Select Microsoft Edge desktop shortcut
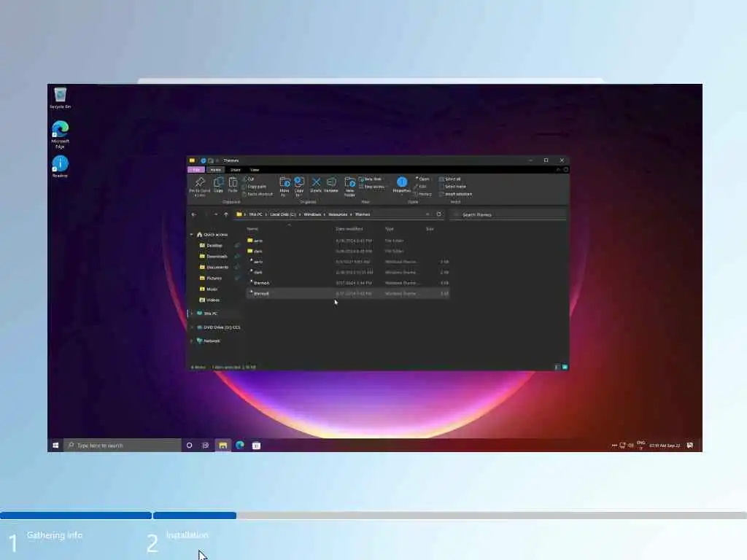The height and width of the screenshot is (560, 747). (x=60, y=135)
